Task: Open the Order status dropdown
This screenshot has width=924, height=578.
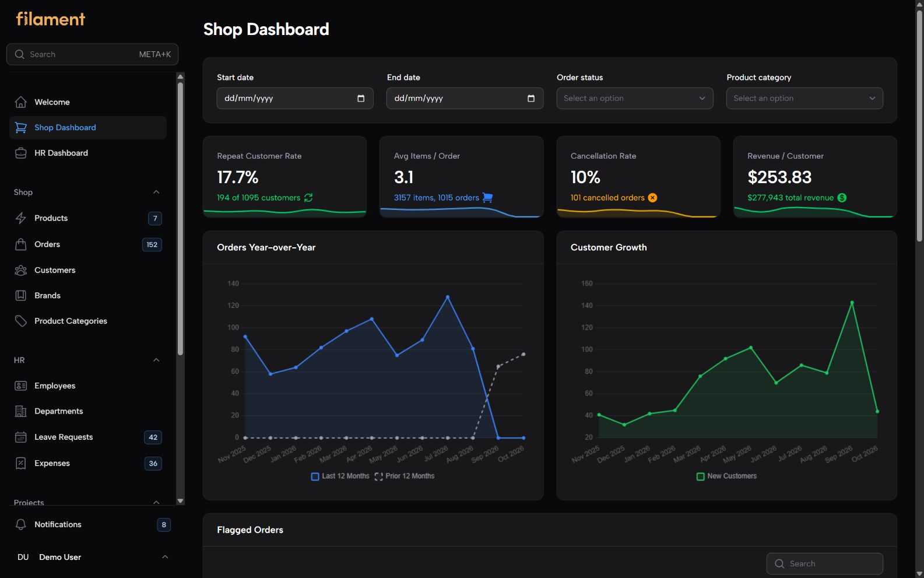Action: (x=635, y=99)
